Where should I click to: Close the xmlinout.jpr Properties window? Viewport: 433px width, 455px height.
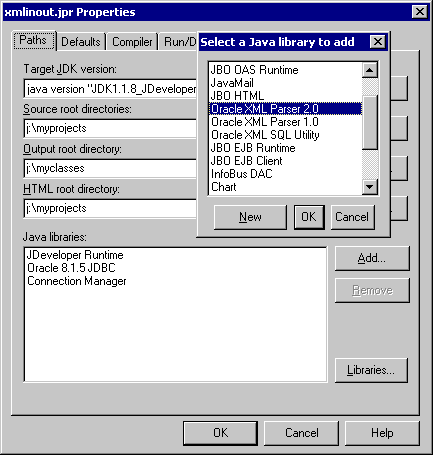pos(420,12)
